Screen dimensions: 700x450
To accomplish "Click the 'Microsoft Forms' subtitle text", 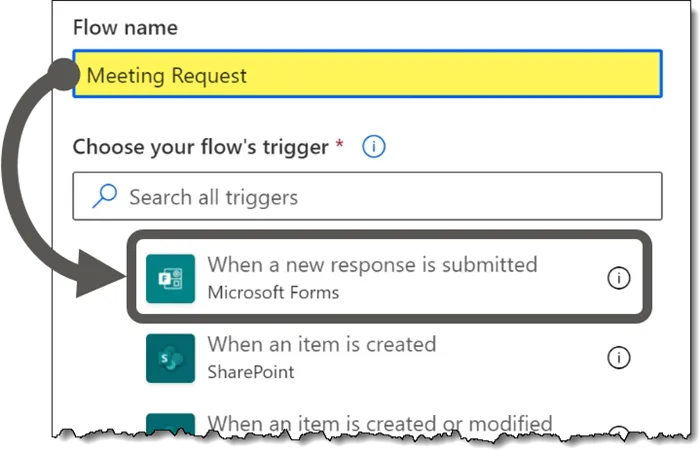I will [x=273, y=293].
